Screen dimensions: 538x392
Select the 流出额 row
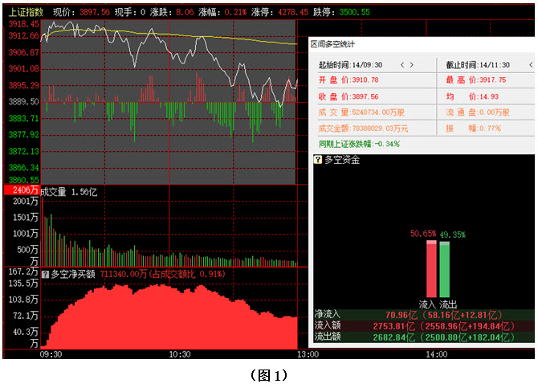[x=423, y=337]
